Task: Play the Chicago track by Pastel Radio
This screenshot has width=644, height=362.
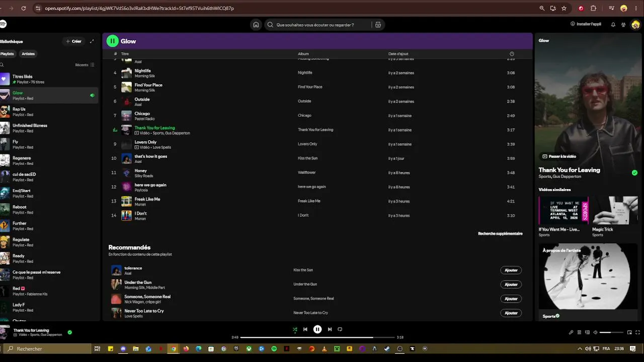Action: coord(317,116)
